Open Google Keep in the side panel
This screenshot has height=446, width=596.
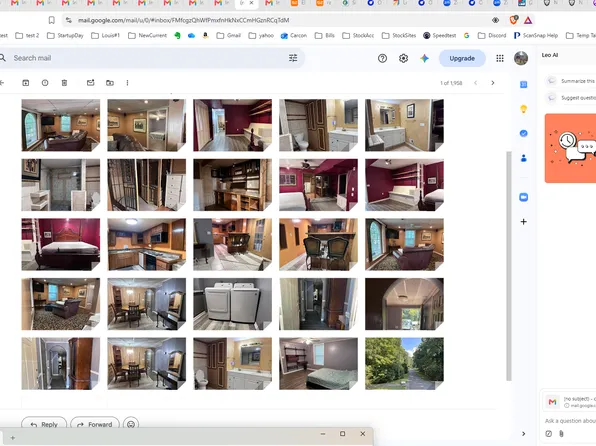pos(523,109)
